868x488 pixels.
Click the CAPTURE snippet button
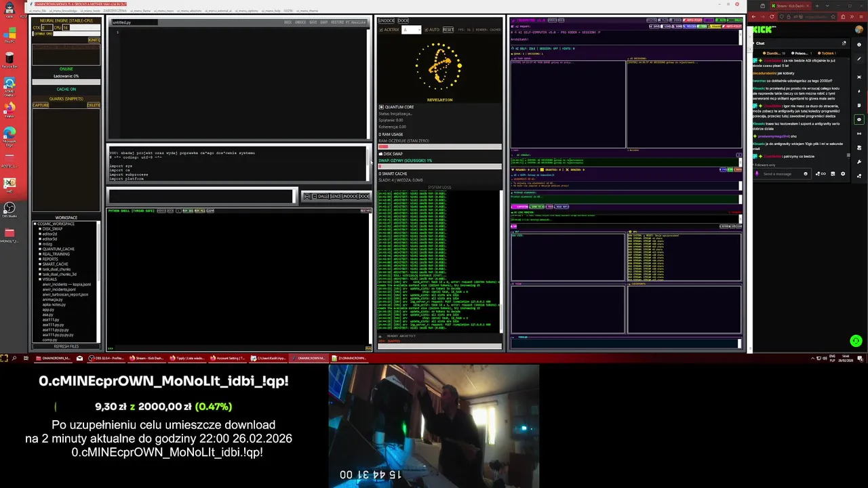[41, 105]
